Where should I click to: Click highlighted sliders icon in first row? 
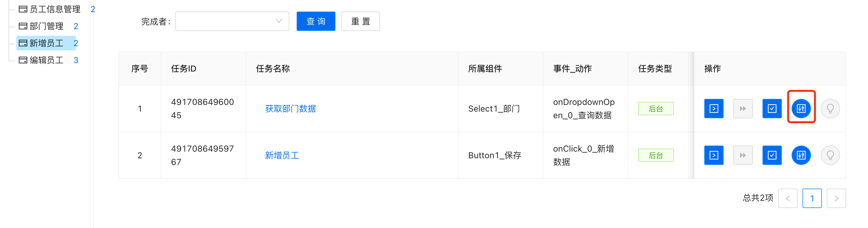pyautogui.click(x=801, y=109)
